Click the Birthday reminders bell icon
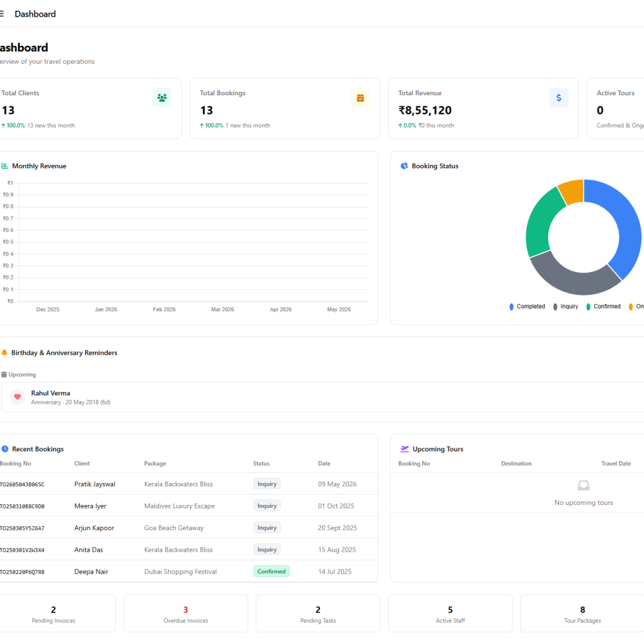644x644 pixels. 5,353
